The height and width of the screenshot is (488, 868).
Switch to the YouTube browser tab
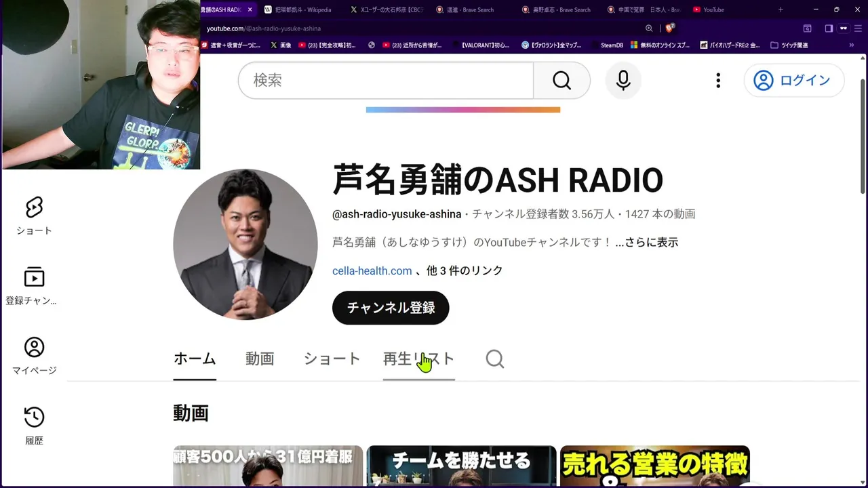pyautogui.click(x=709, y=9)
